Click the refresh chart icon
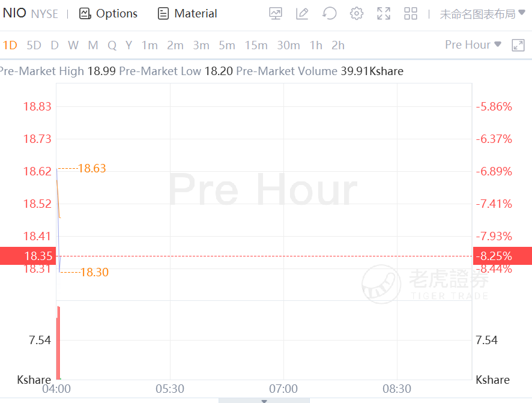 click(329, 14)
